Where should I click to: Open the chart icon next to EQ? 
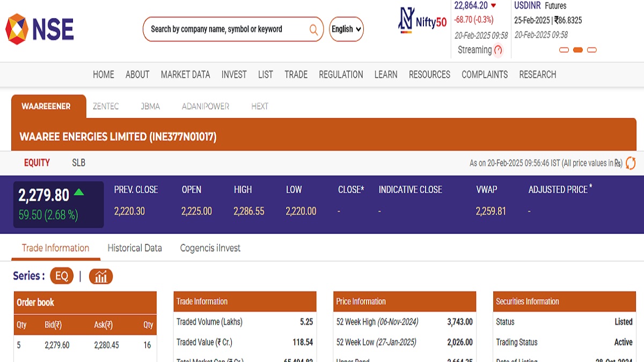tap(101, 276)
